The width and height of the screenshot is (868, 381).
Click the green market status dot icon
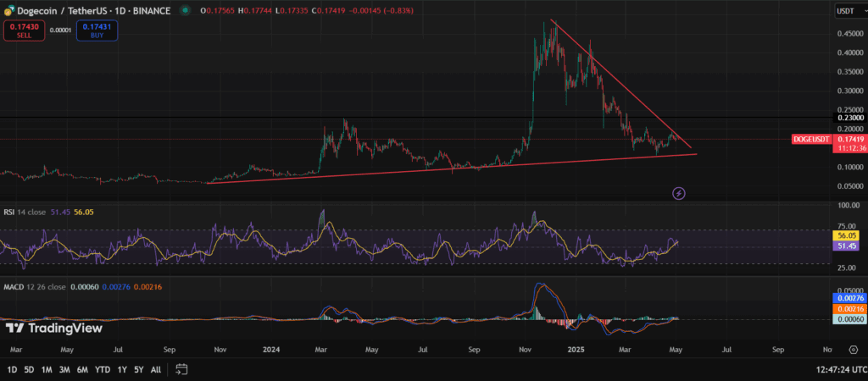click(x=185, y=10)
